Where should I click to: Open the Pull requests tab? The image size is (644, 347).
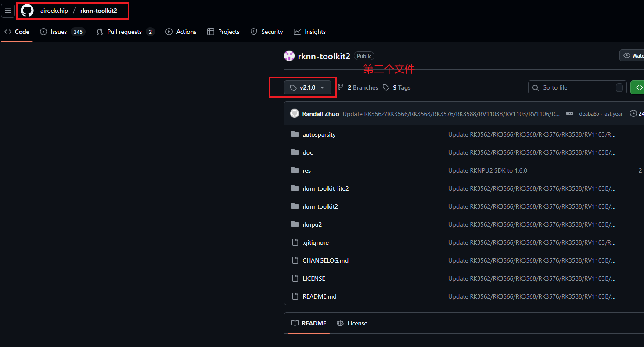pyautogui.click(x=125, y=32)
